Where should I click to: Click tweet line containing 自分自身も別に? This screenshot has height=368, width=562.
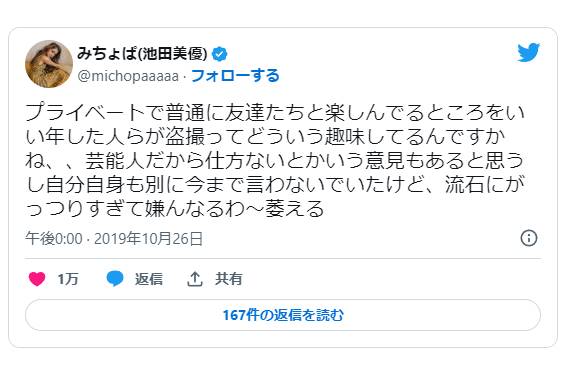click(275, 185)
